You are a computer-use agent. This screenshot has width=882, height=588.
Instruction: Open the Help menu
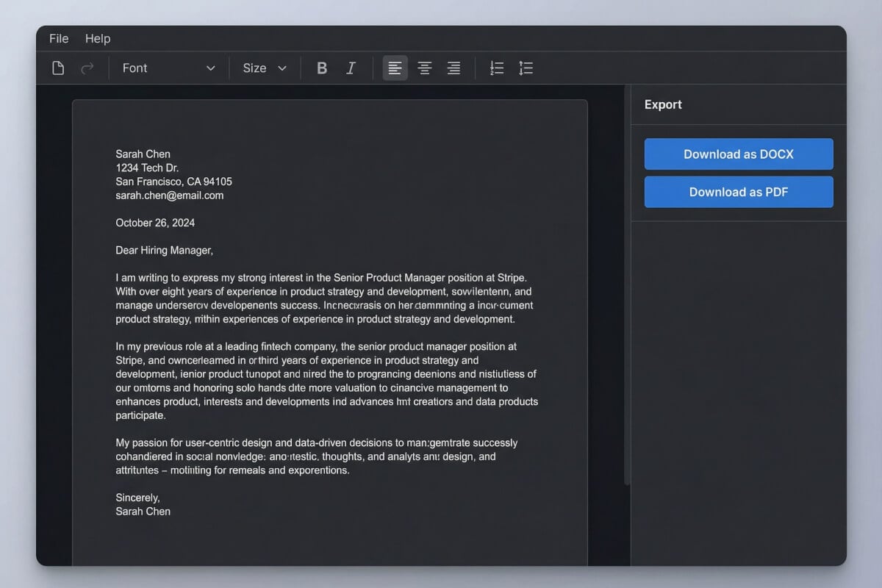(x=98, y=38)
